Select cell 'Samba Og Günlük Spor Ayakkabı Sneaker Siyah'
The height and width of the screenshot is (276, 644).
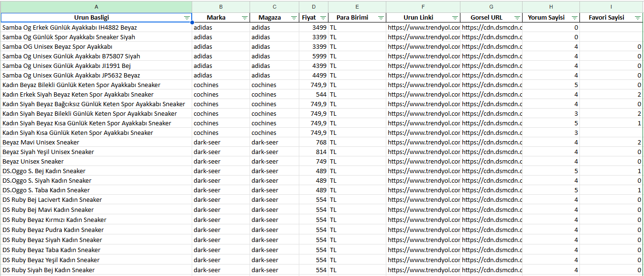97,37
